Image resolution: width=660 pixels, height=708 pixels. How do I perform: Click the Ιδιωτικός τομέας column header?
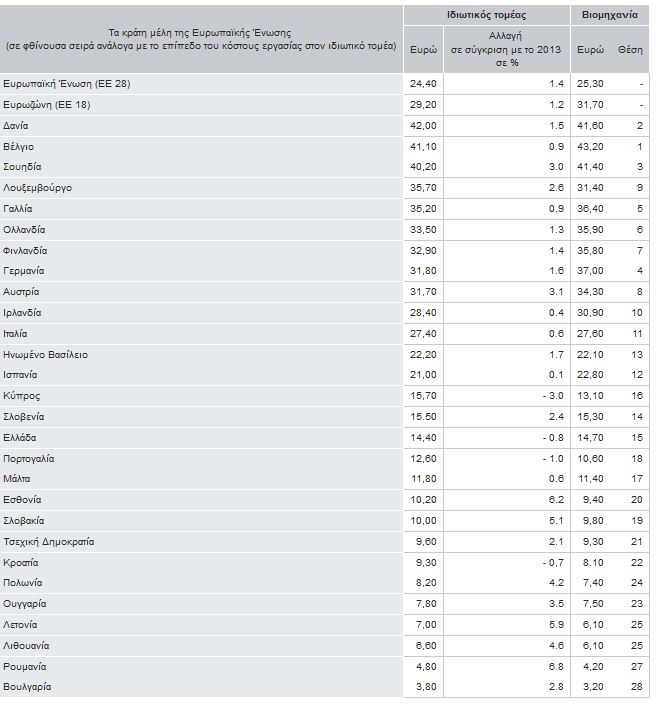click(x=486, y=15)
